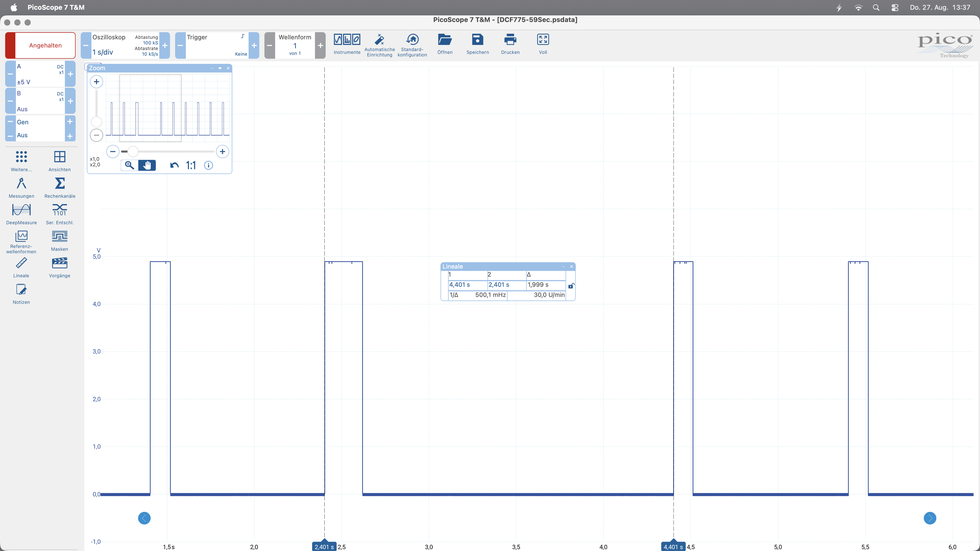Screen dimensions: 980x551
Task: Open the Instrumente toolbar panel
Action: tap(347, 44)
